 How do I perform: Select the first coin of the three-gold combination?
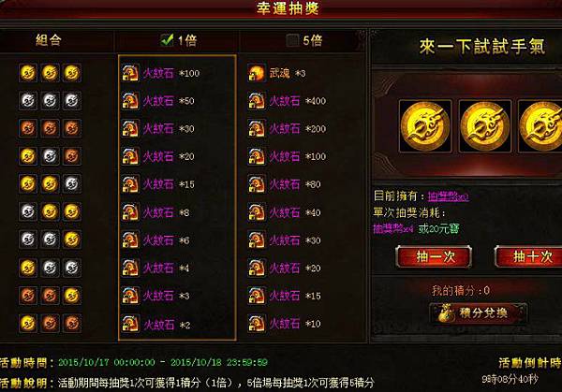[x=28, y=73]
